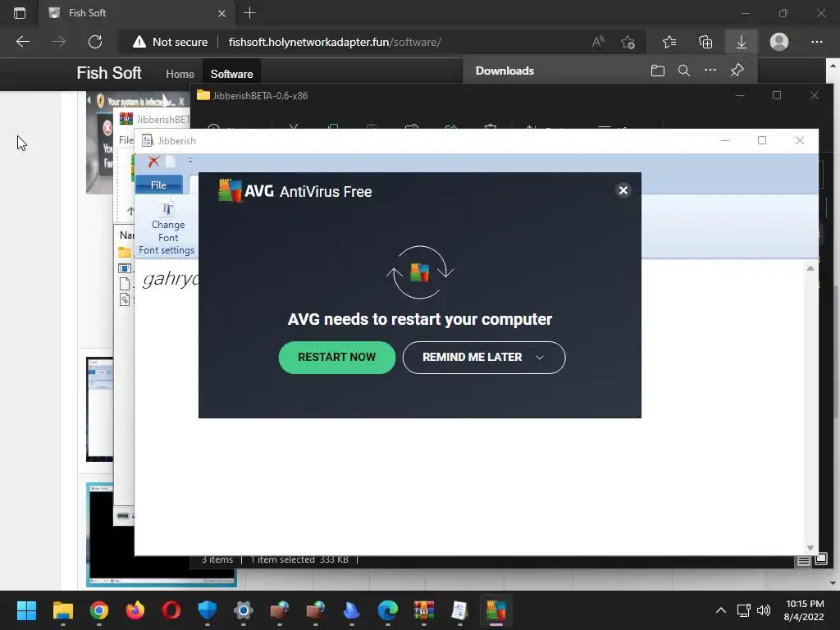Click the address bar URL
840x630 pixels.
point(335,42)
